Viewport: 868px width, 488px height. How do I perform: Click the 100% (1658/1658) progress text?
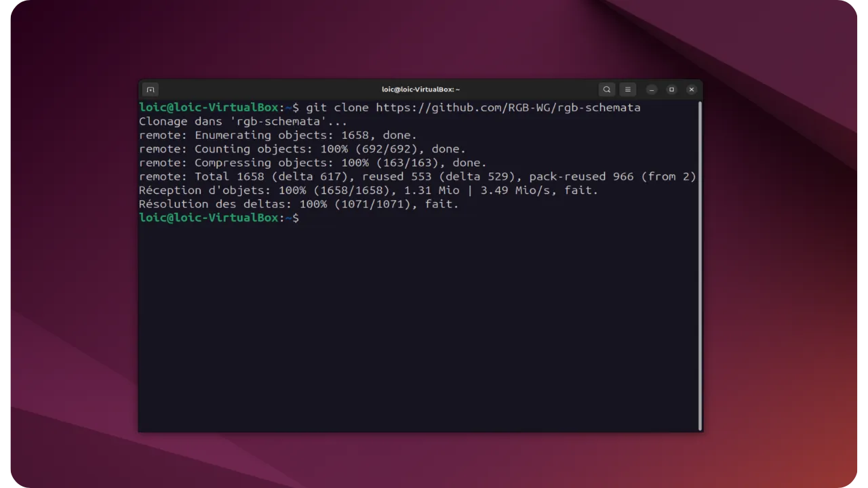[334, 190]
